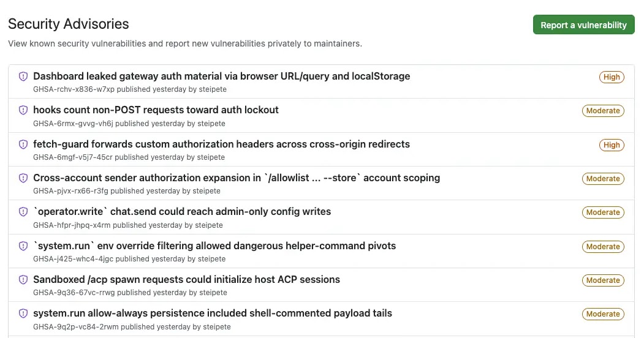This screenshot has height=338, width=644.
Task: Open Sandboxed /acp spawn requests advisory
Action: (186, 280)
